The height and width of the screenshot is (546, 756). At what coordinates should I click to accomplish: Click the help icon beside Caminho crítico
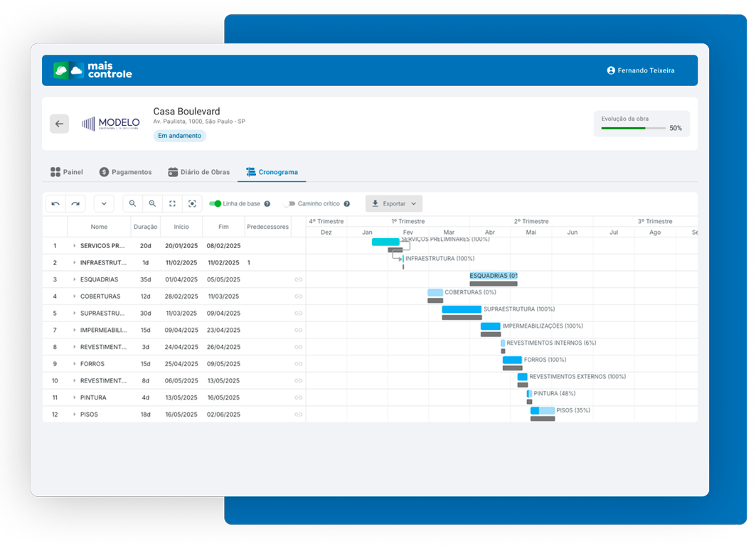pos(347,204)
